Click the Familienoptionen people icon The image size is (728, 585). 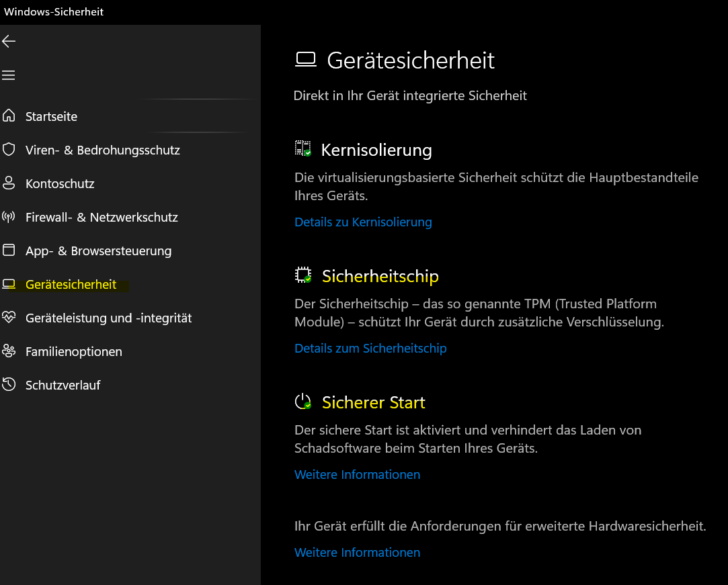coord(9,351)
